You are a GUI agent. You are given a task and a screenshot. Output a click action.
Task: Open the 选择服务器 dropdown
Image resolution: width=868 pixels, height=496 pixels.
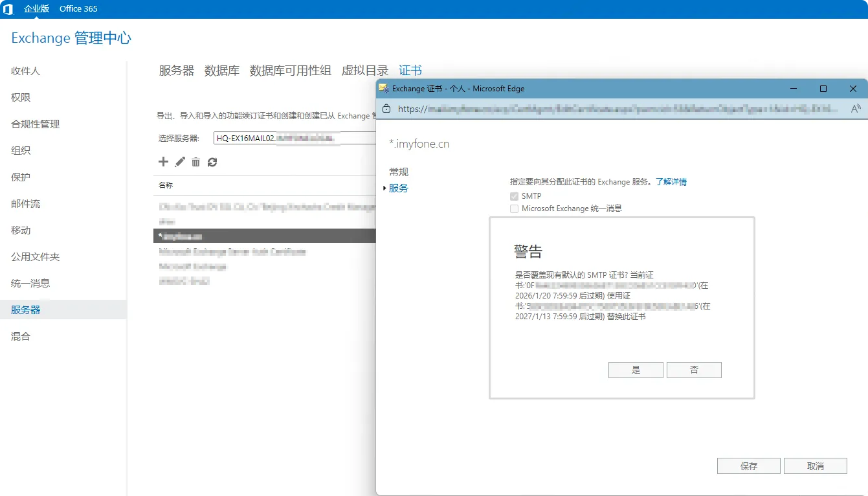click(295, 138)
